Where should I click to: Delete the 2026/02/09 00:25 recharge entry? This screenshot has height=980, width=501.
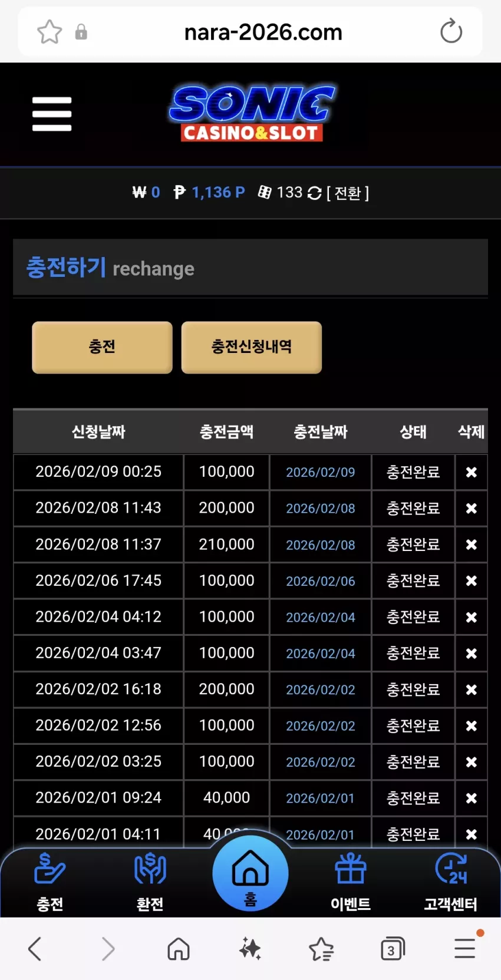(472, 472)
